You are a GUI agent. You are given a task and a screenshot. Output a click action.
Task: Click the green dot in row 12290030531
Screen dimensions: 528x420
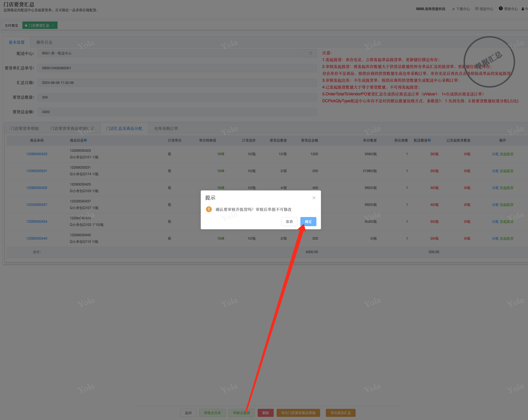click(223, 171)
